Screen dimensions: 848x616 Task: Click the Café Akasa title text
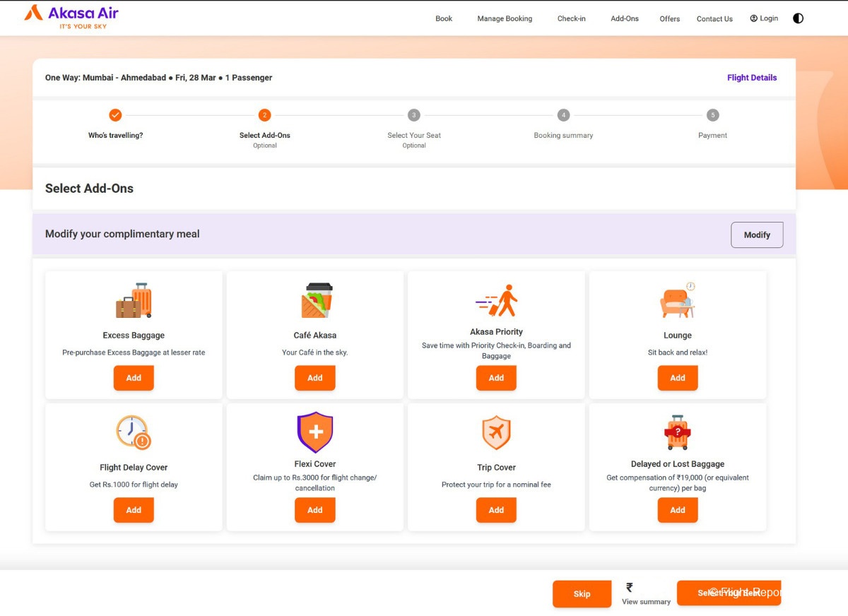click(x=315, y=336)
